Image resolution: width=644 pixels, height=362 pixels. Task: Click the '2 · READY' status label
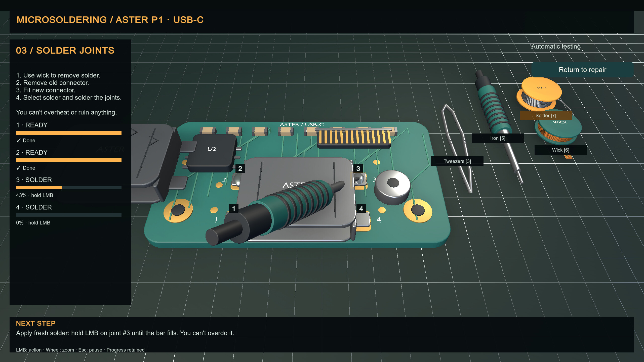coord(32,152)
